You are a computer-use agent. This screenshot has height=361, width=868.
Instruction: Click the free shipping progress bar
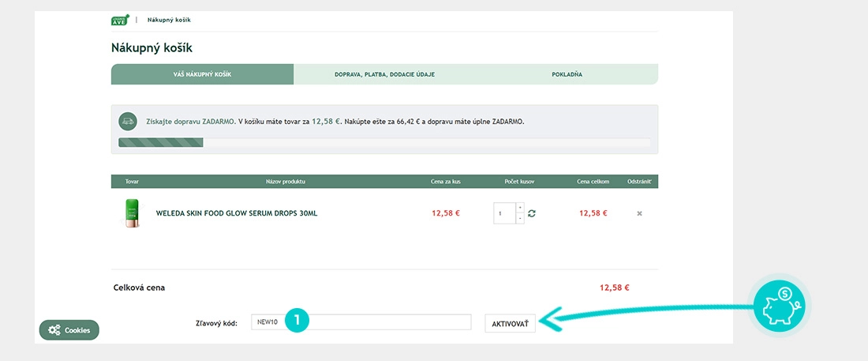(x=384, y=142)
